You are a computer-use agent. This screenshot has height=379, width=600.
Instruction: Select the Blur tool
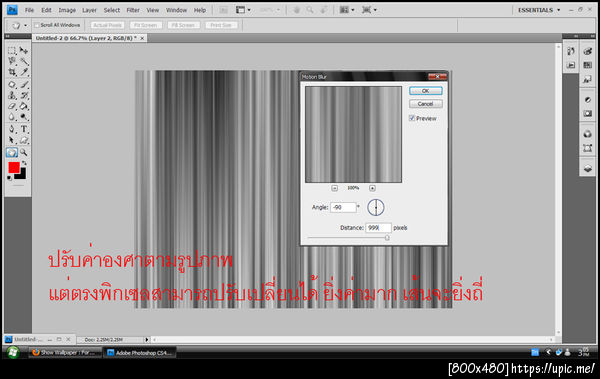point(12,117)
